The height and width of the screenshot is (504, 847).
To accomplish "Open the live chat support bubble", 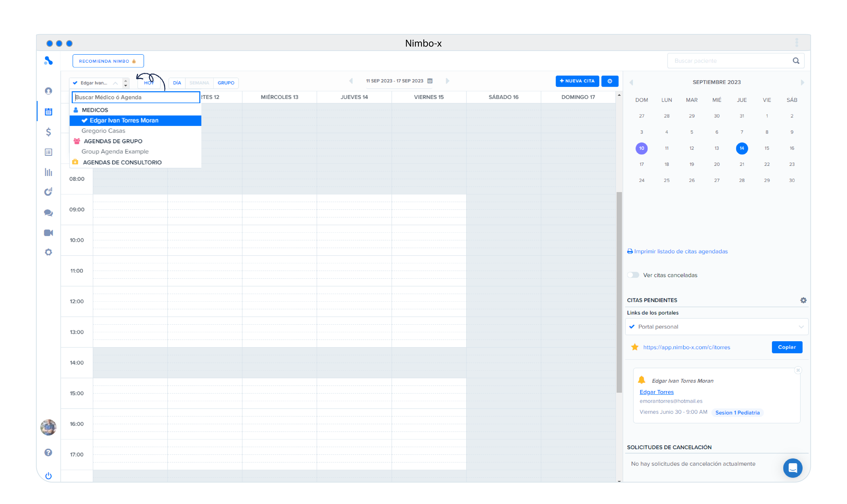I will coord(793,468).
